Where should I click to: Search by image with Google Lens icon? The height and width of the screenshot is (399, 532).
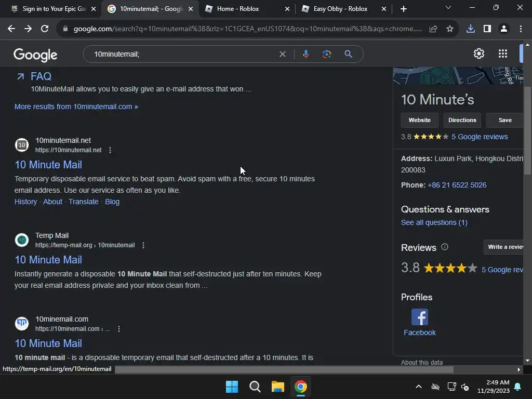pyautogui.click(x=326, y=54)
